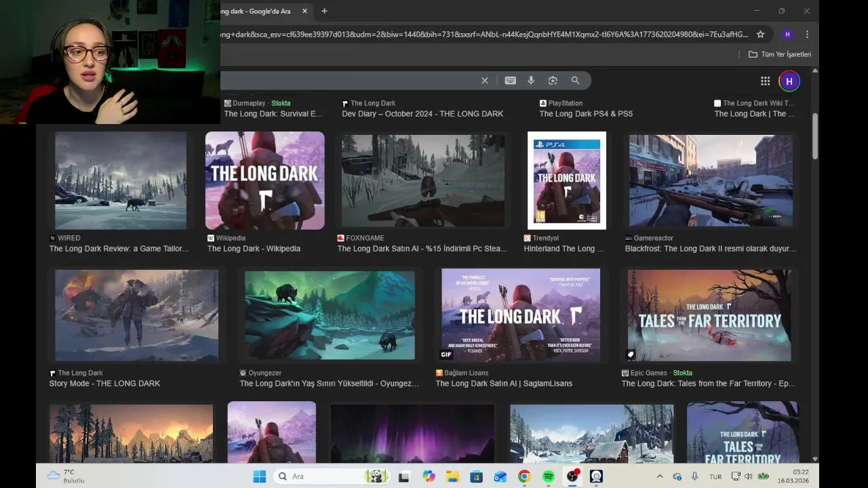Image resolution: width=868 pixels, height=488 pixels.
Task: Open the Trendyol PS4 cover image
Action: click(x=567, y=180)
